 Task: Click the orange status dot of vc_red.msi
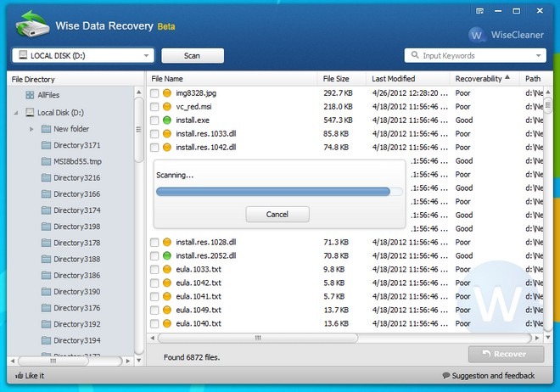(167, 106)
